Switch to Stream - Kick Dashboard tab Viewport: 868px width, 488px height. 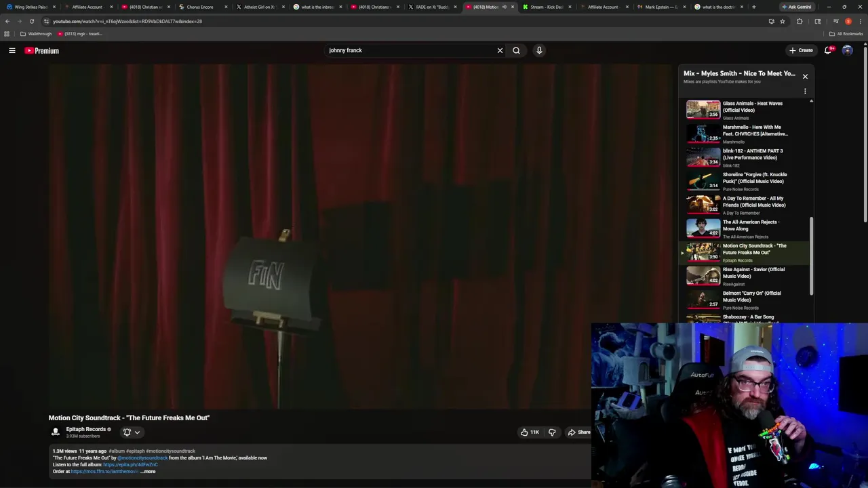point(547,7)
